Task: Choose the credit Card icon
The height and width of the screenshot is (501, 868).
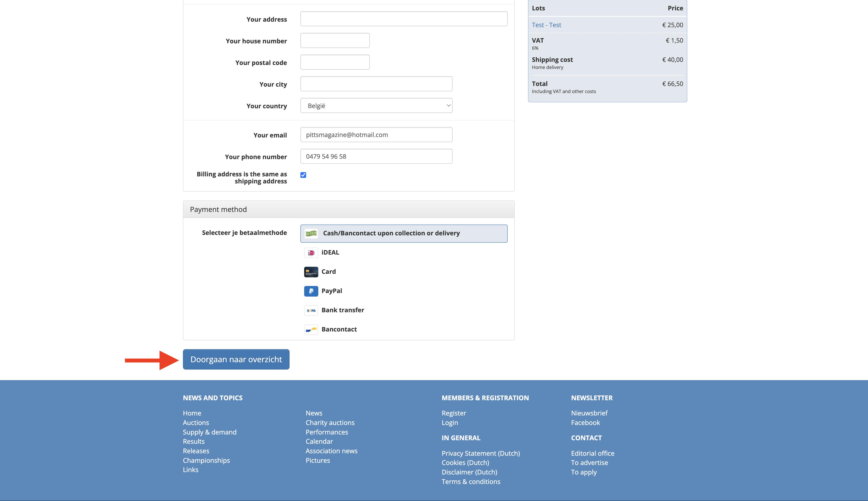Action: 311,272
